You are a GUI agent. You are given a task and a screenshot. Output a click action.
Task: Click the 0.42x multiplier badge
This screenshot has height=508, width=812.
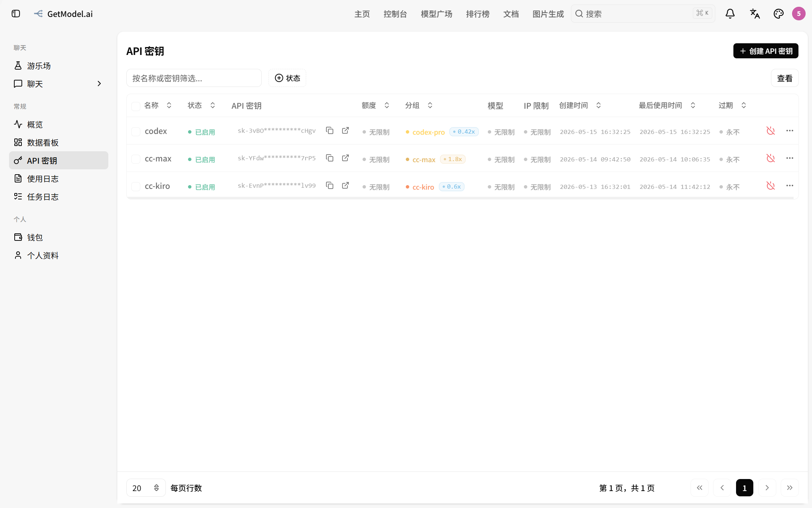pyautogui.click(x=464, y=132)
